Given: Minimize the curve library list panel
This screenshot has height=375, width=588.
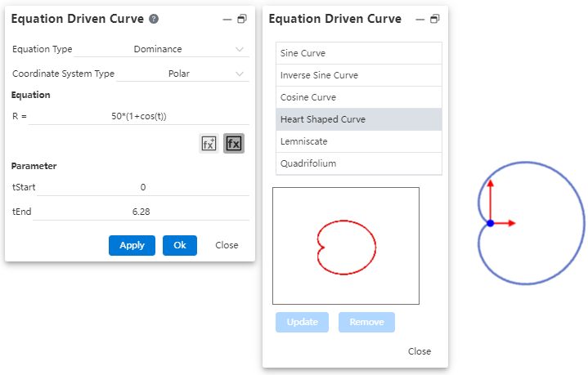Looking at the screenshot, I should 420,19.
